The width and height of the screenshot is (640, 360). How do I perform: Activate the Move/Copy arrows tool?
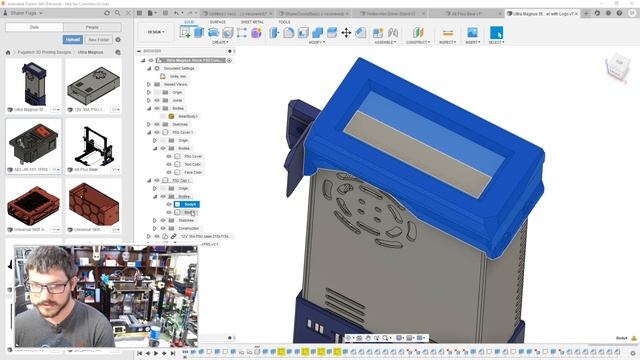346,33
